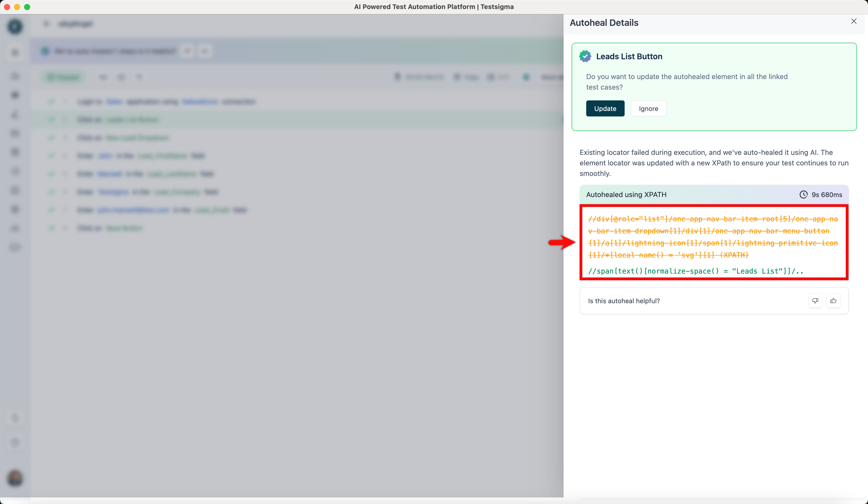868x504 pixels.
Task: Close the Autoheal Details panel
Action: point(854,21)
